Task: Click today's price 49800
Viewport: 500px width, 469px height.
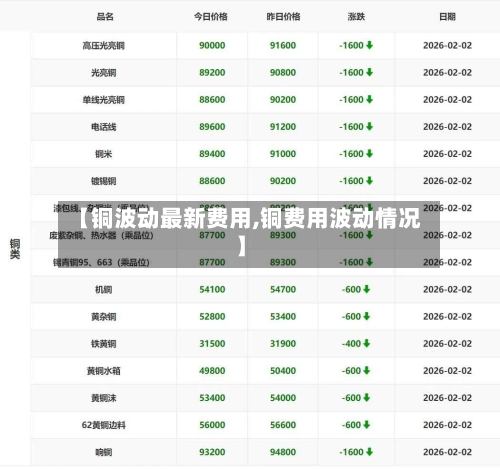Action: [x=212, y=371]
